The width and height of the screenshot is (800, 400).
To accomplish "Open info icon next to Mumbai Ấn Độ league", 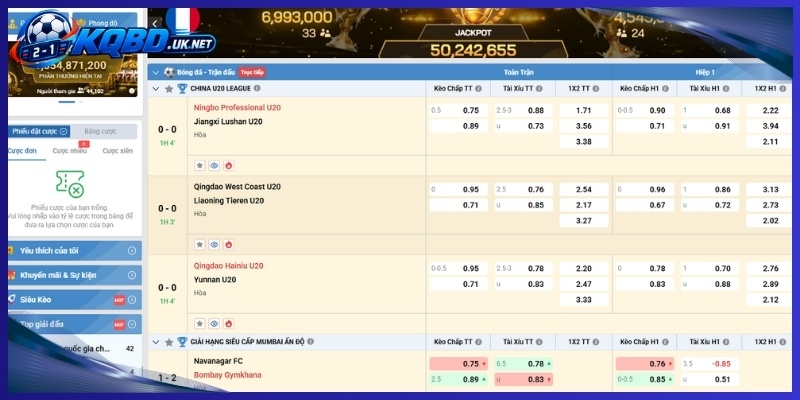I will [x=310, y=342].
